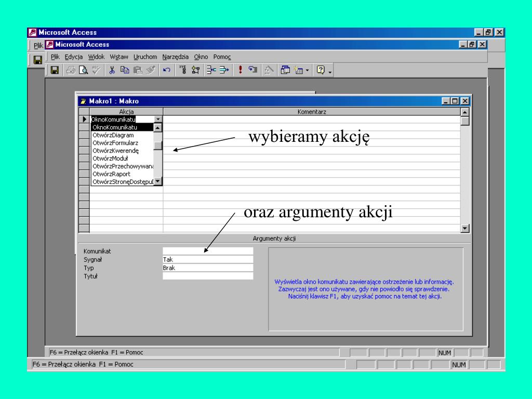Maximize the Makro1 window

tap(455, 101)
